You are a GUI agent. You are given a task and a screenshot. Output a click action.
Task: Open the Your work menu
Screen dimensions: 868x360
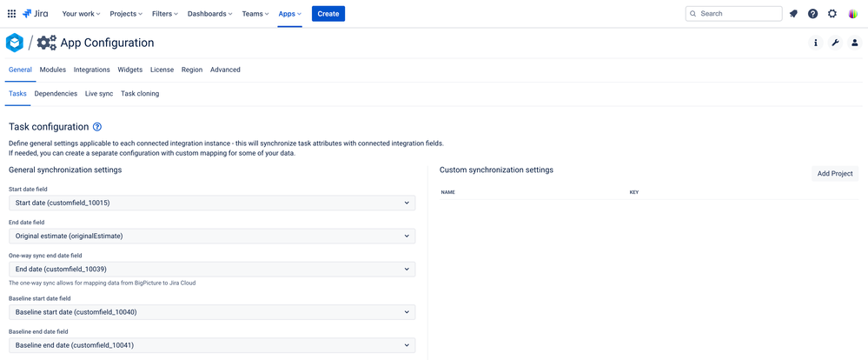click(x=81, y=14)
